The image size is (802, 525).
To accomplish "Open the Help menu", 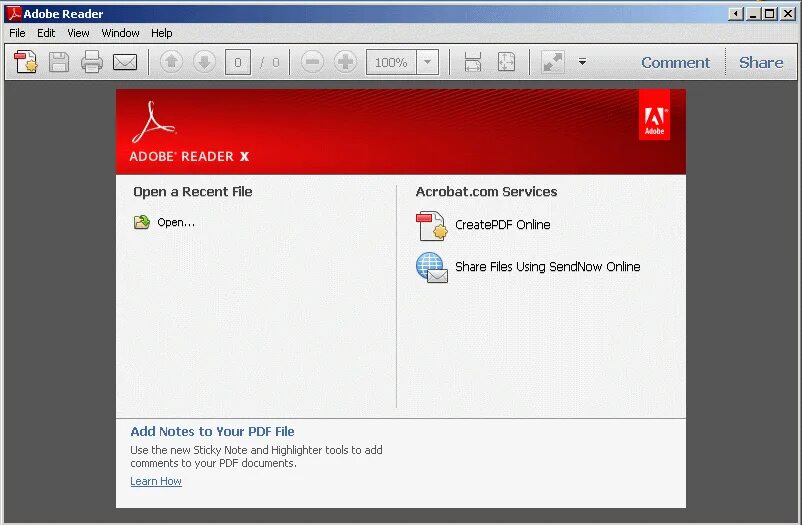I will tap(162, 33).
